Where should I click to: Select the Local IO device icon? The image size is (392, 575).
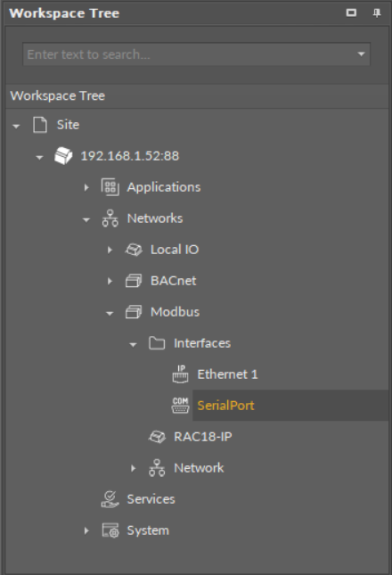click(134, 250)
